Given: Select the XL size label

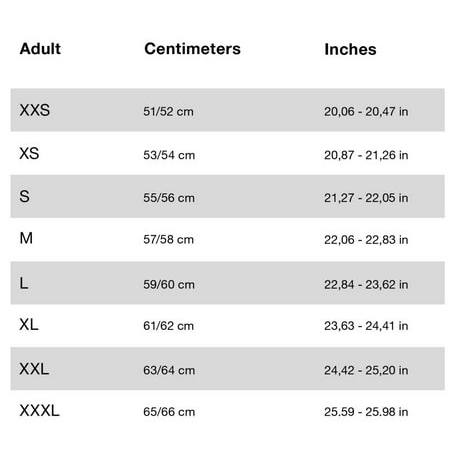Looking at the screenshot, I should coord(29,325).
